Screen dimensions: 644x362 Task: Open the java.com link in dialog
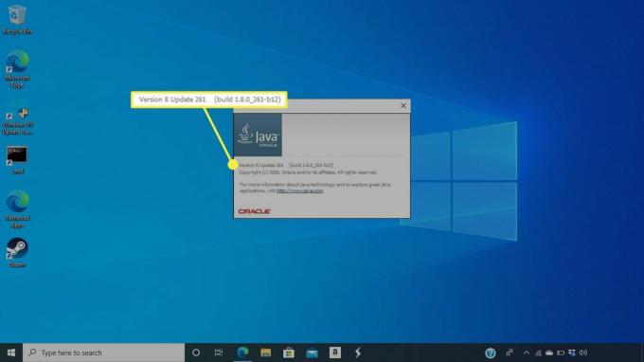coord(300,190)
